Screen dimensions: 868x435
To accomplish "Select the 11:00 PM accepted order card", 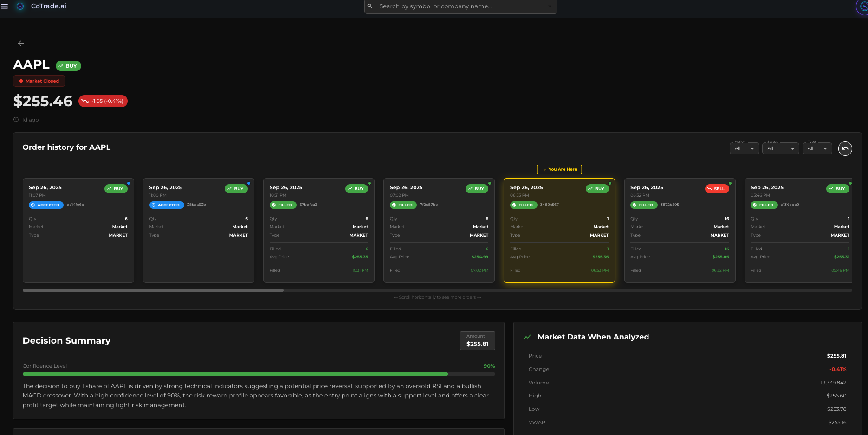I will [x=199, y=230].
